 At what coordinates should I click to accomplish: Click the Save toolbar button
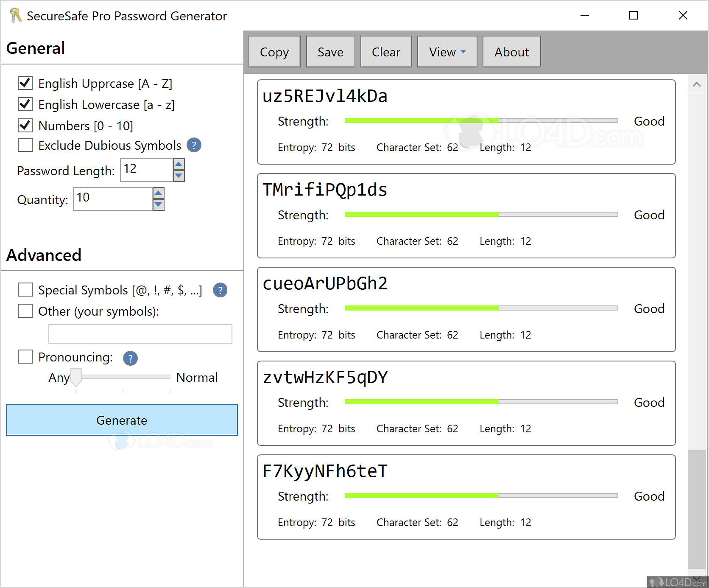point(330,52)
